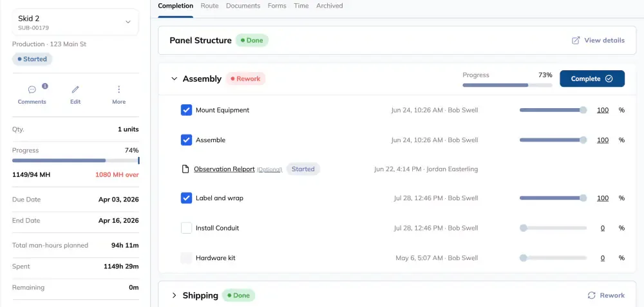Click the Label and wrap progress slider

click(553, 198)
